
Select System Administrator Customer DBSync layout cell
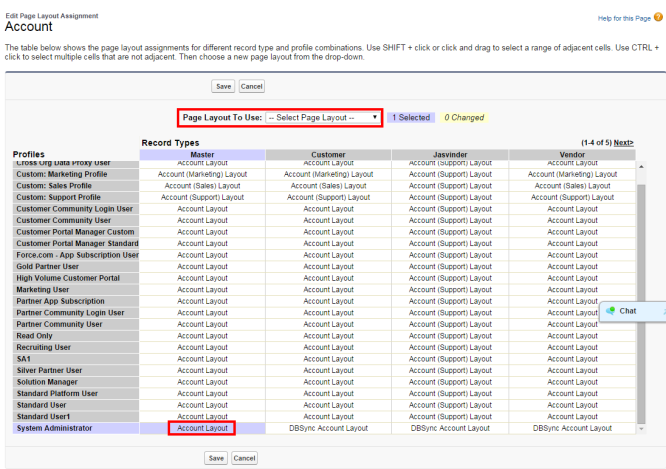(328, 428)
